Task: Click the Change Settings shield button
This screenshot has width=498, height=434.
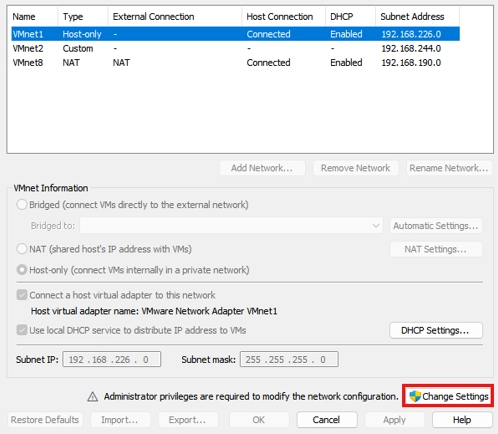Action: click(x=448, y=396)
